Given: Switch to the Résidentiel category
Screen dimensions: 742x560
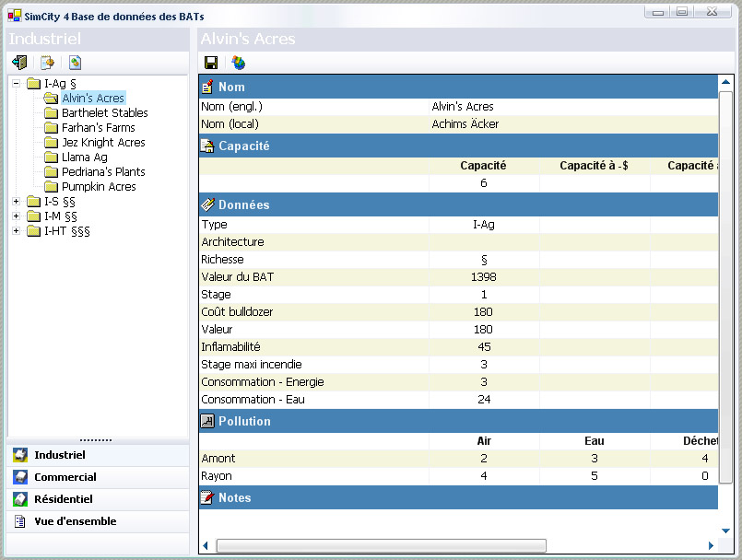Looking at the screenshot, I should (x=98, y=499).
